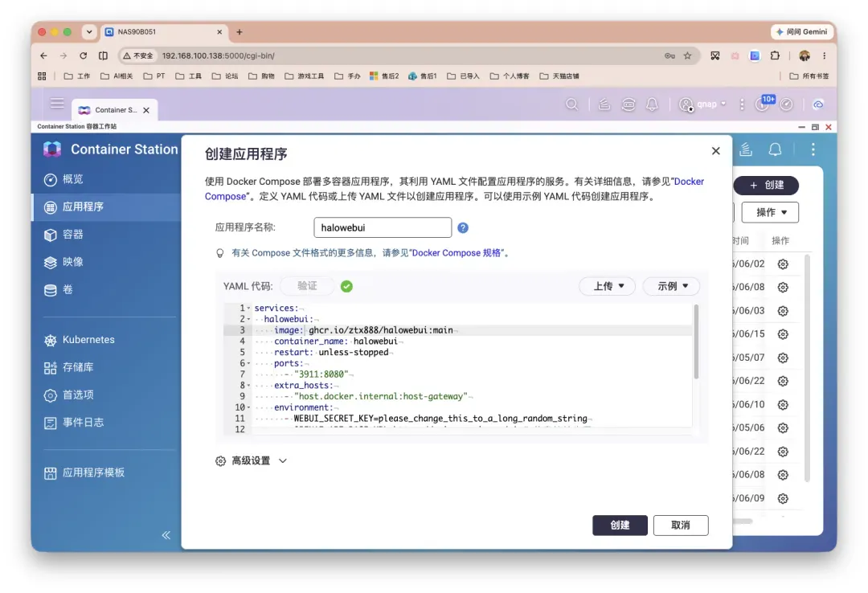
Task: Click the 应用程序模板 templates icon
Action: 51,472
